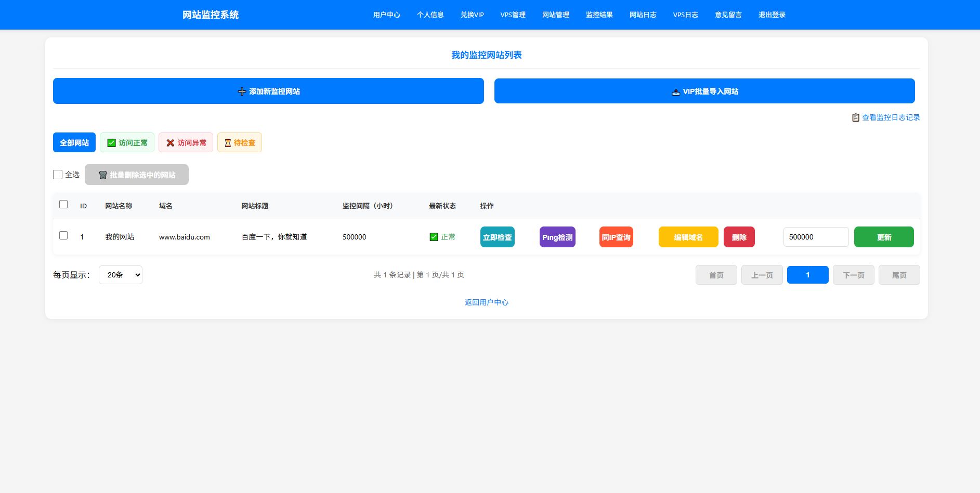Click the clipboard icon for monitoring log records
Screen dimensions: 980x493
855,117
